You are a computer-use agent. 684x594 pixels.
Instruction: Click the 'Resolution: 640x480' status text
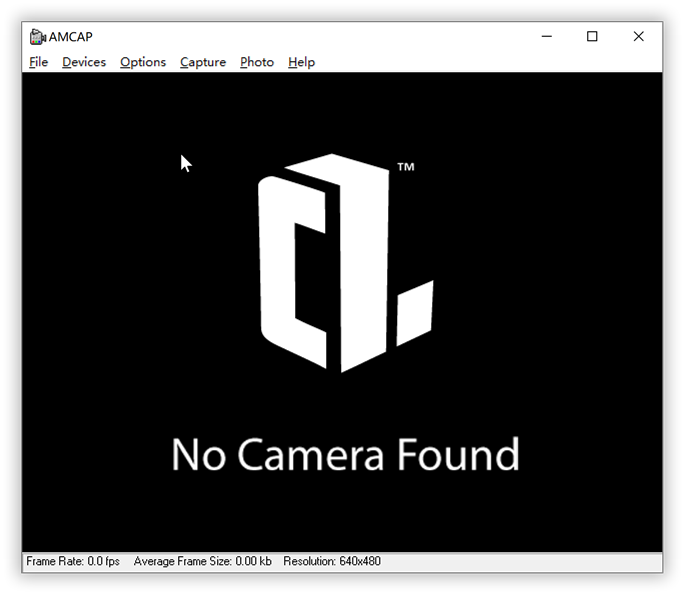pyautogui.click(x=332, y=561)
